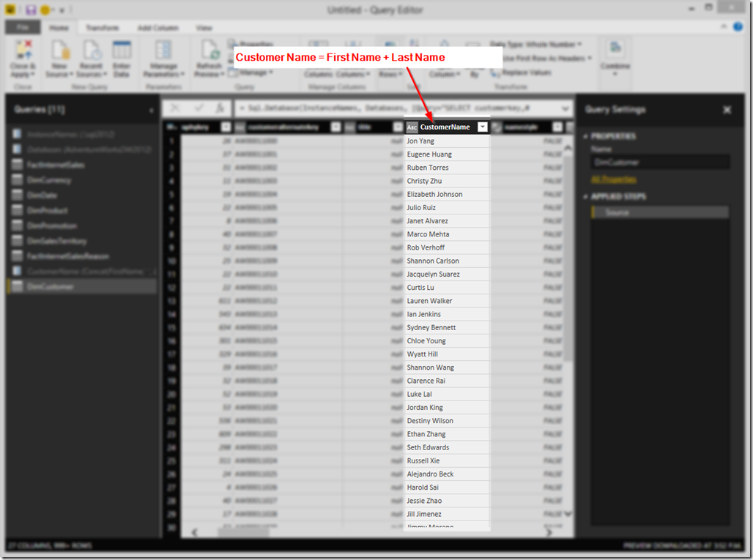Click the formula bar cancel X icon
The image size is (753, 560).
click(x=175, y=108)
